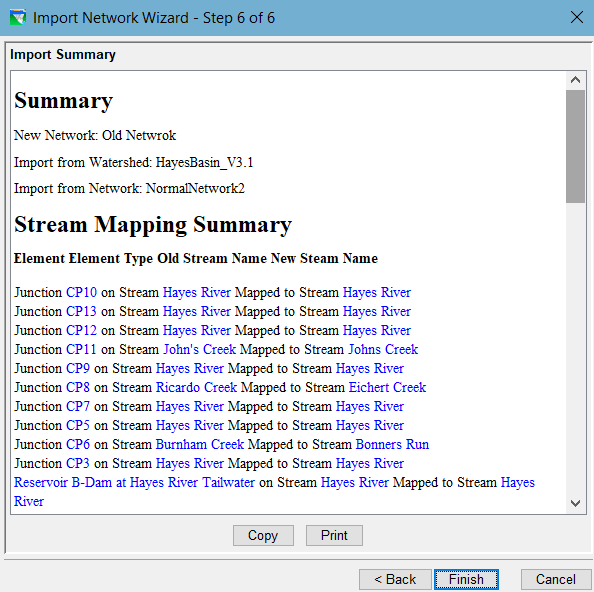Click the Burnham Creek link

click(200, 444)
